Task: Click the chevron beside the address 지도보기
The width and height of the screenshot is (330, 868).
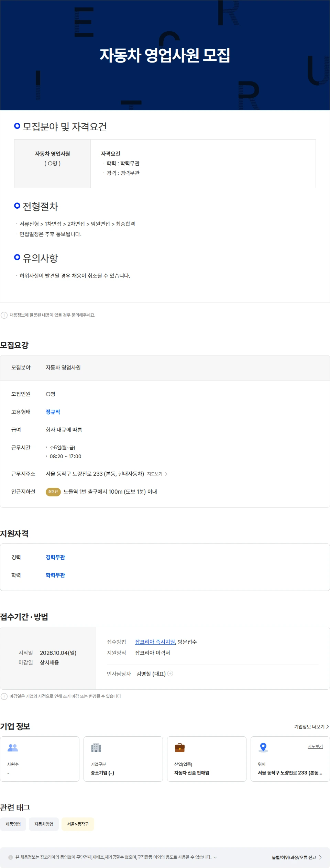Action: 166,474
